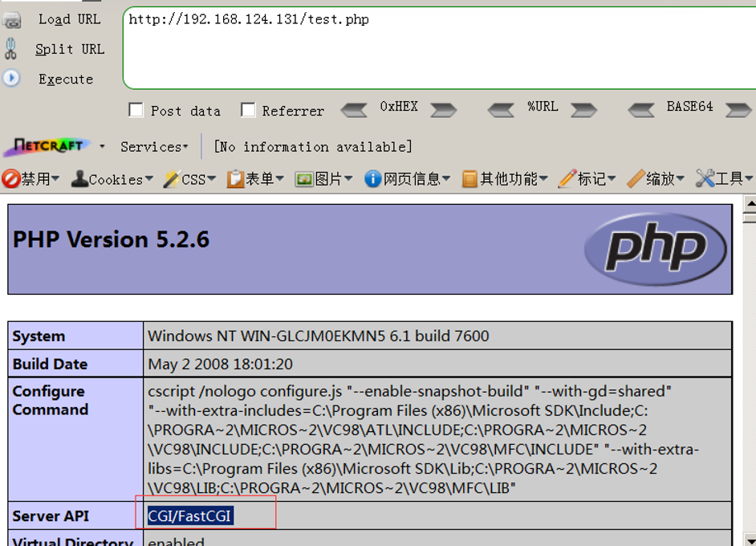Click the 工具 tools wrench icon
Image resolution: width=756 pixels, height=546 pixels.
point(705,179)
